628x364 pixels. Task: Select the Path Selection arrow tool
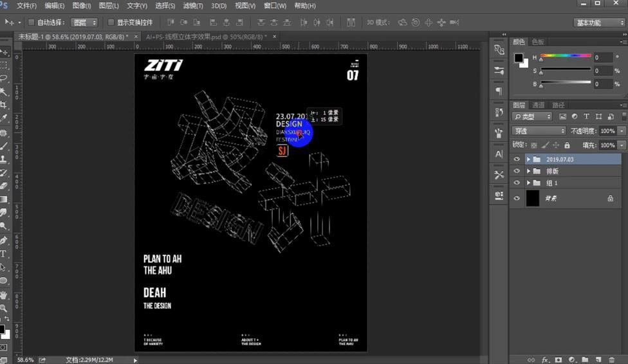4,268
